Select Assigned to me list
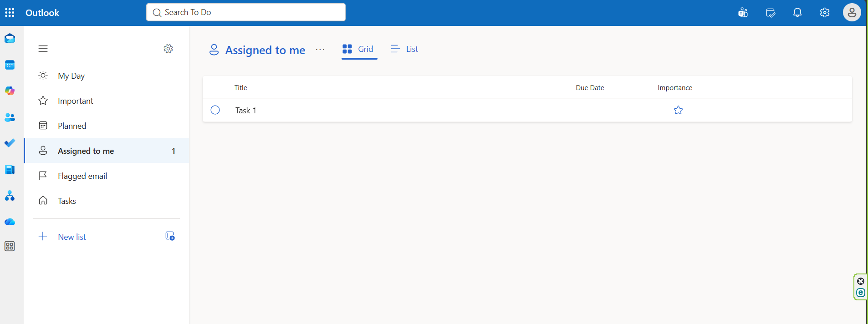Image resolution: width=868 pixels, height=324 pixels. (x=107, y=151)
